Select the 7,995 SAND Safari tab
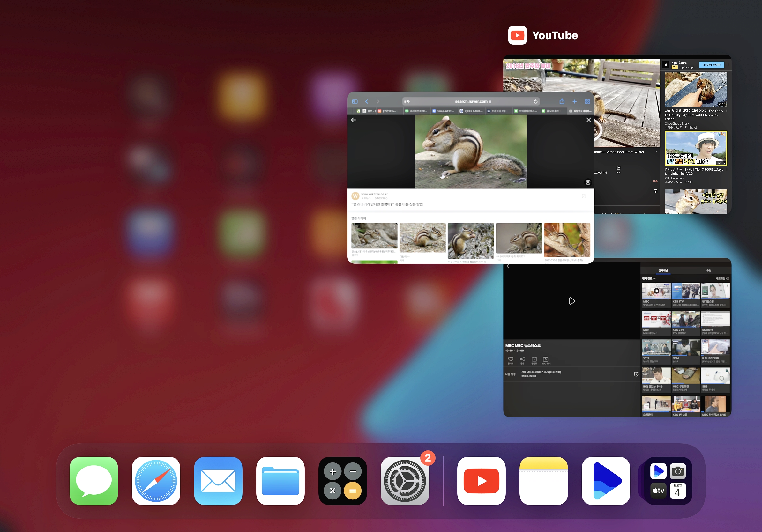Image resolution: width=762 pixels, height=532 pixels. click(x=471, y=111)
